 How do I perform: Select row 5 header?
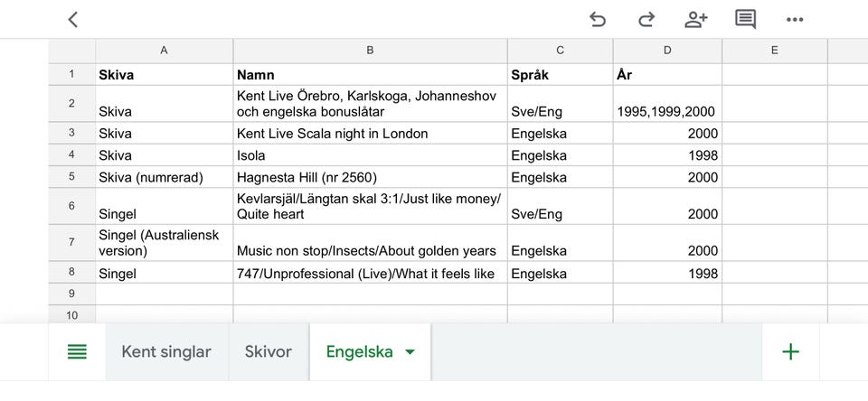click(71, 177)
